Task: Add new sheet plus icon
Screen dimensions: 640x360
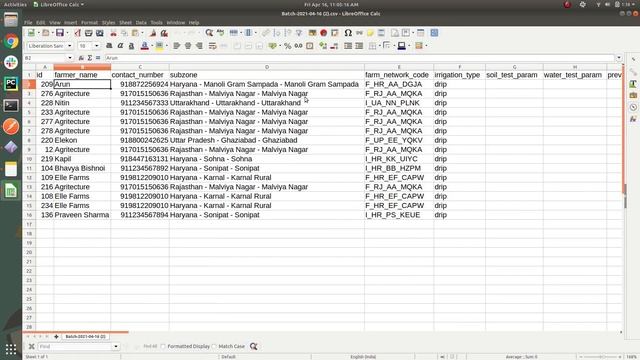Action: pos(56,337)
